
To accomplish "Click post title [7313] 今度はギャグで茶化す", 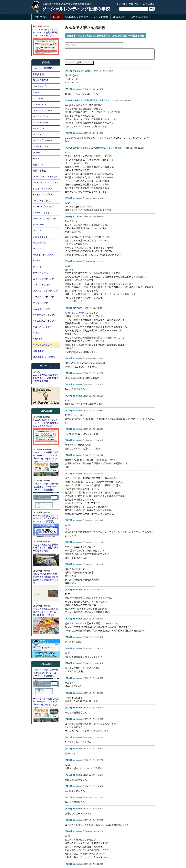I will pos(78,71).
